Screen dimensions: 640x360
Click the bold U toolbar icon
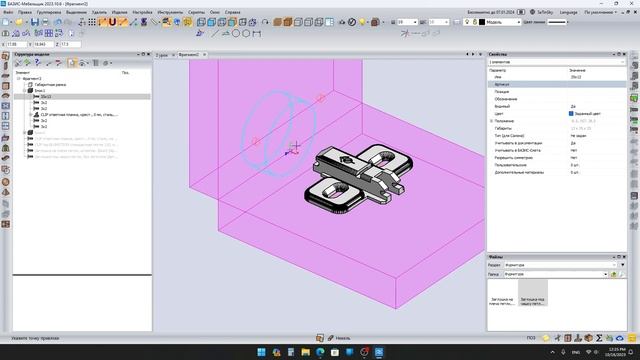coord(112,22)
